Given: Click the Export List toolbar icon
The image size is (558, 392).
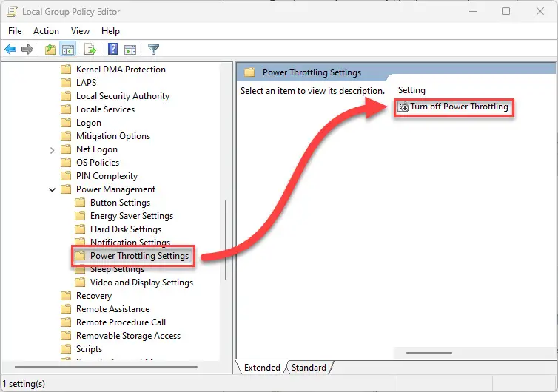Looking at the screenshot, I should pos(90,49).
